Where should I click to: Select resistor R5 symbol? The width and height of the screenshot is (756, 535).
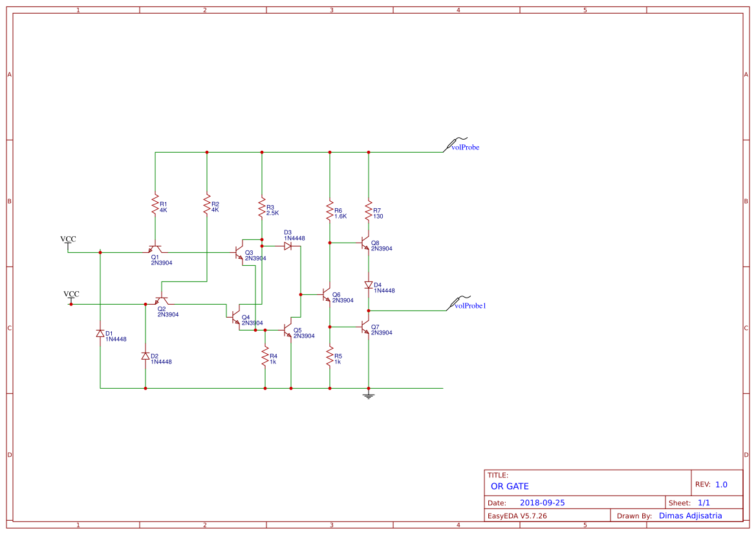click(330, 356)
